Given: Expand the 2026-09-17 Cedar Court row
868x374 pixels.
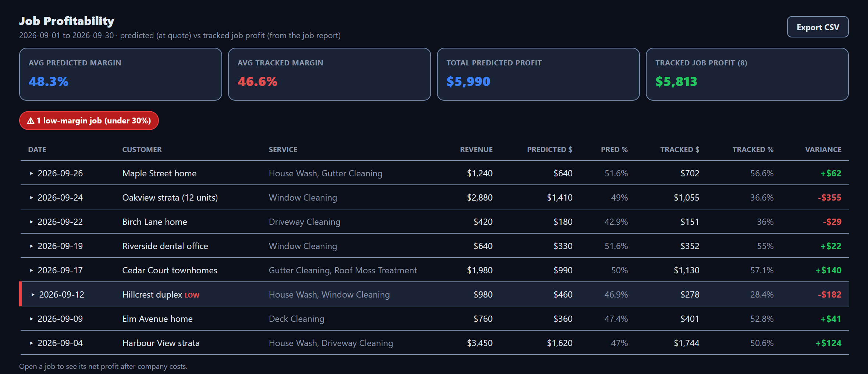Looking at the screenshot, I should click(x=32, y=270).
